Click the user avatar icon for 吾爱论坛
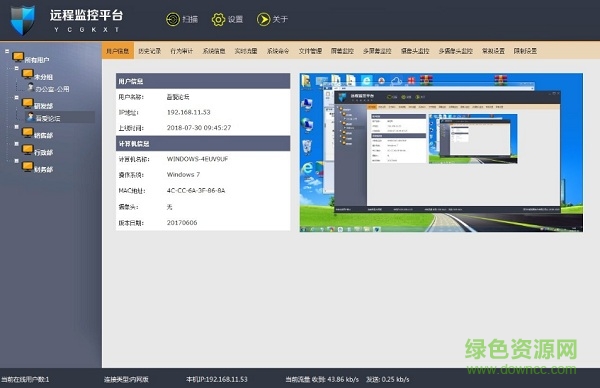This screenshot has width=600, height=388. point(31,116)
